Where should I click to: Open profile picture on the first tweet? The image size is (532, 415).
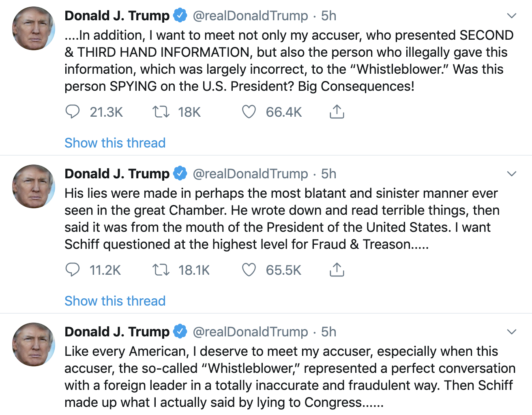click(34, 28)
